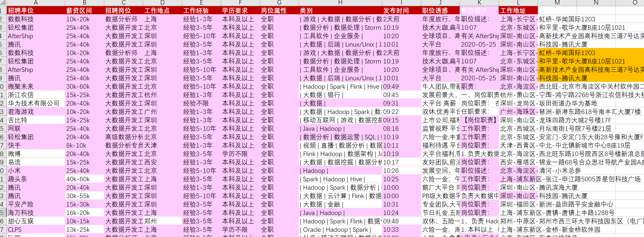The width and height of the screenshot is (644, 237).
Task: Click the 数据分析专员 position cell
Action: click(x=123, y=145)
